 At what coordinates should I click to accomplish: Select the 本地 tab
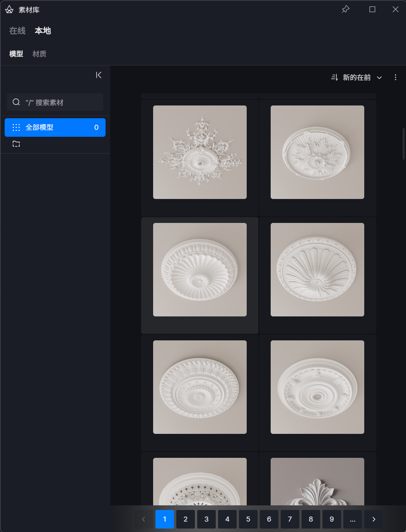(x=43, y=31)
